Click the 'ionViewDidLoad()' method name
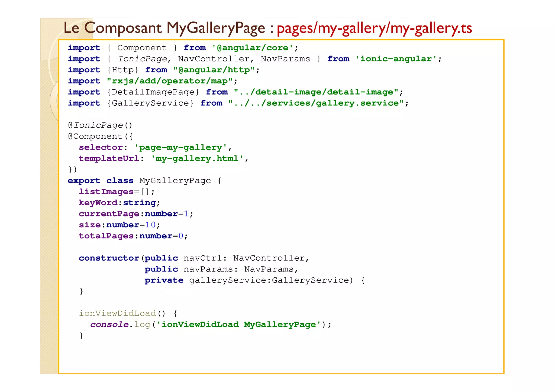This screenshot has width=555, height=392. tap(122, 313)
